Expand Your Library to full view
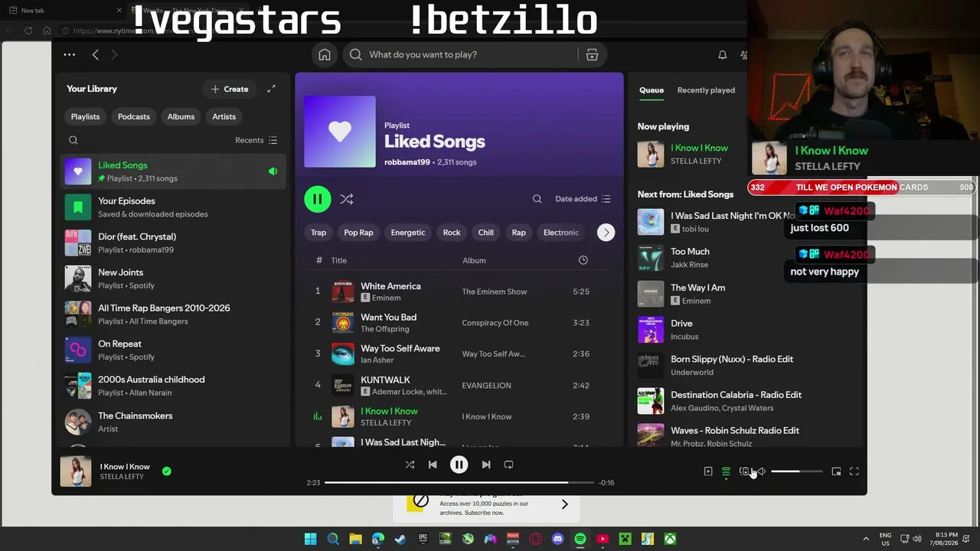Image resolution: width=980 pixels, height=551 pixels. pos(271,89)
